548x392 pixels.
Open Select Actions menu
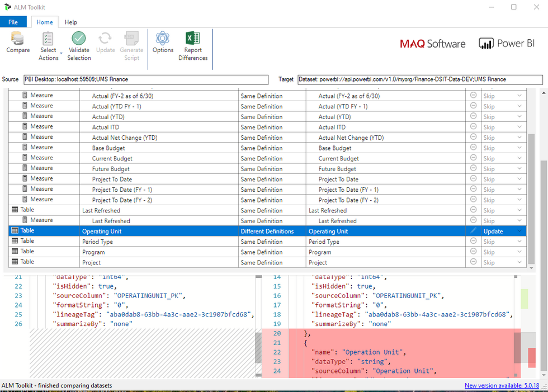point(49,46)
